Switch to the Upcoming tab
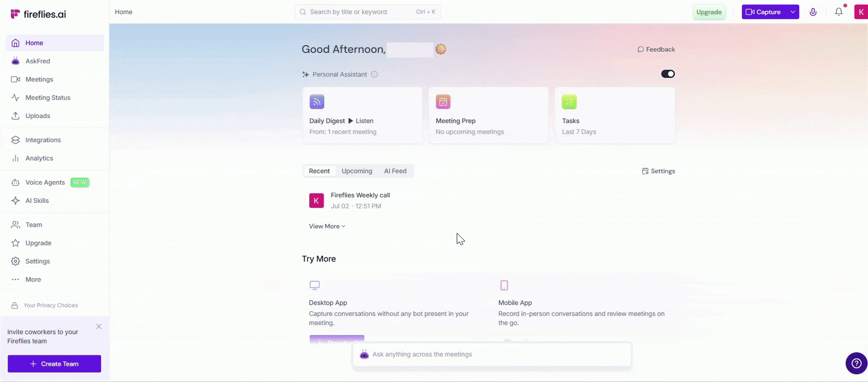Image resolution: width=868 pixels, height=382 pixels. click(x=357, y=171)
